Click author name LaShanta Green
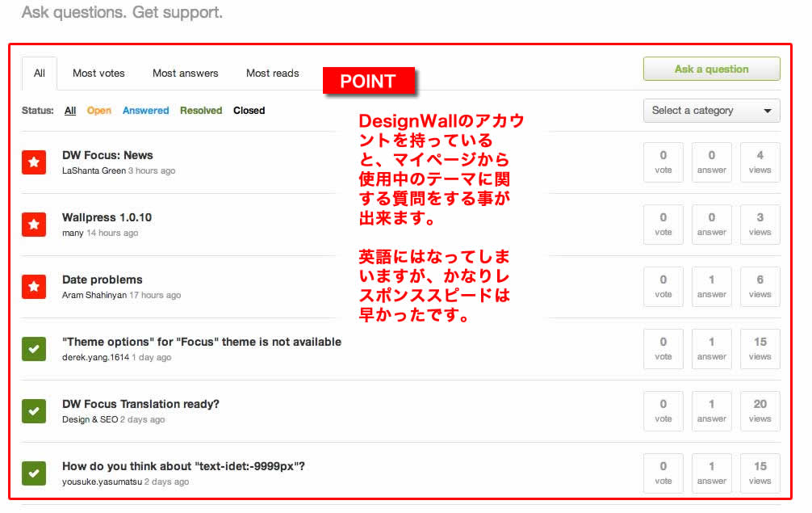The height and width of the screenshot is (513, 812). click(x=94, y=171)
